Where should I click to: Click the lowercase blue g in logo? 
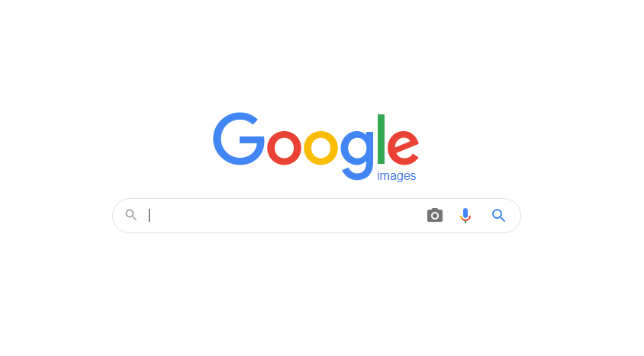pos(357,155)
